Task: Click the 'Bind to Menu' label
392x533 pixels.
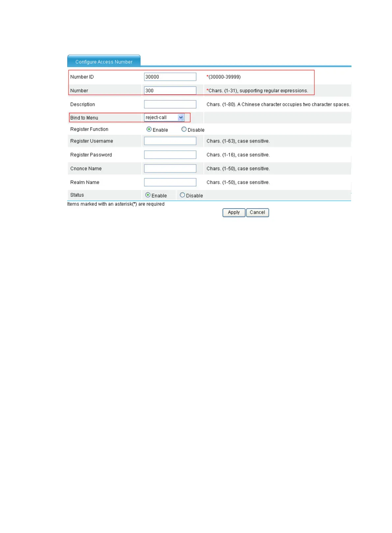Action: click(84, 118)
